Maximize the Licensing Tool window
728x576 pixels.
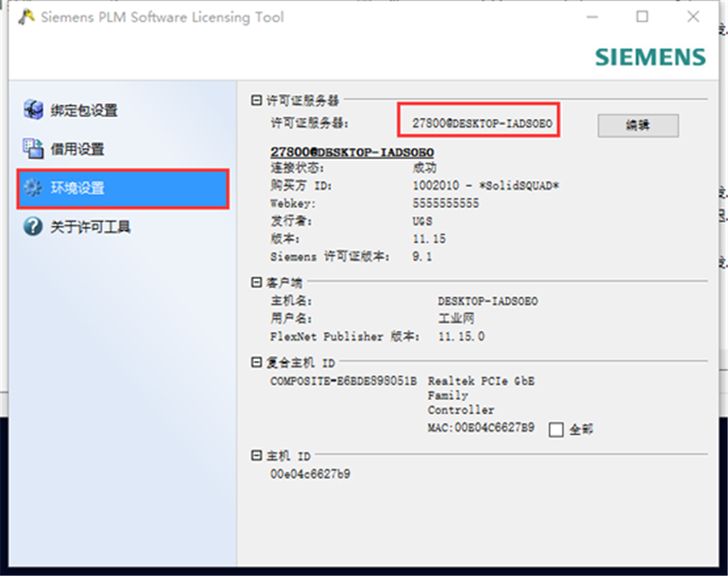click(642, 17)
